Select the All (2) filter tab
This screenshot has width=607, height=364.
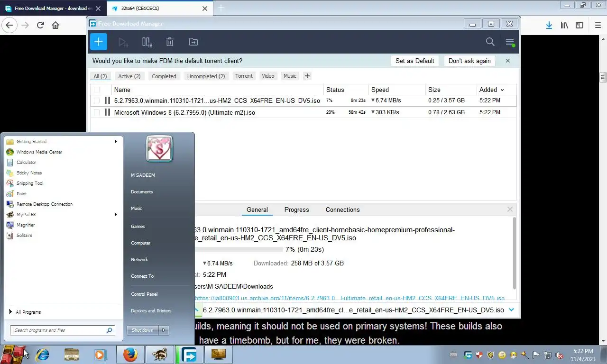(x=100, y=76)
